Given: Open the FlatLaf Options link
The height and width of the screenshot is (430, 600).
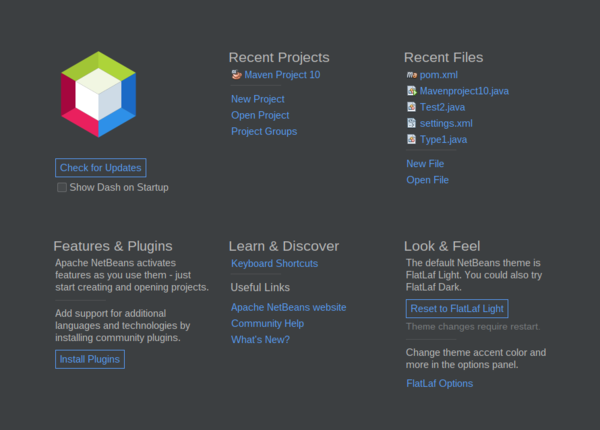Looking at the screenshot, I should pyautogui.click(x=439, y=383).
